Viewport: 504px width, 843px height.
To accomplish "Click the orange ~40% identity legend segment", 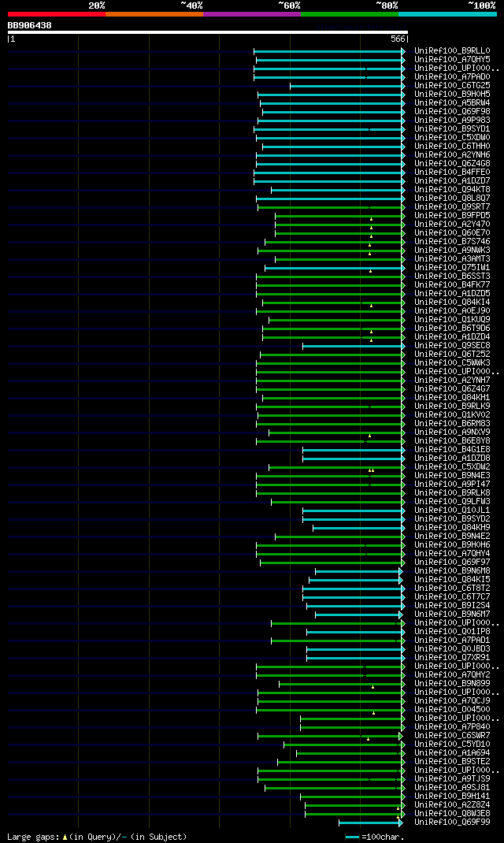I will tap(154, 14).
